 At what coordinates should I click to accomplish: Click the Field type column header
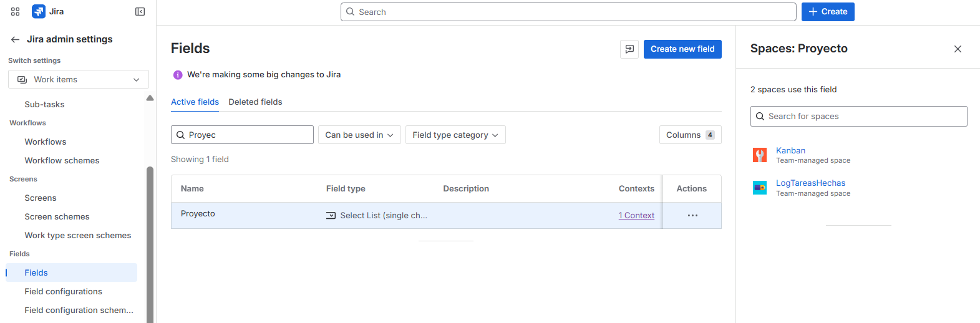[346, 188]
